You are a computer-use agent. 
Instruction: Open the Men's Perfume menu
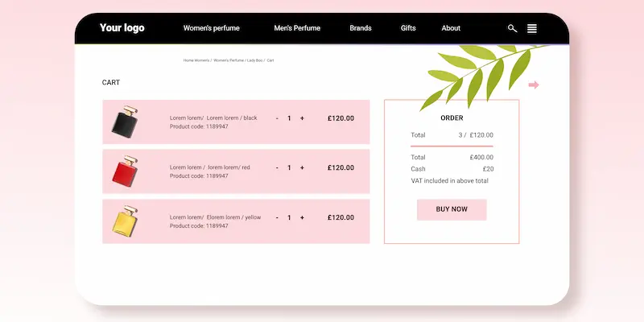[x=297, y=28]
